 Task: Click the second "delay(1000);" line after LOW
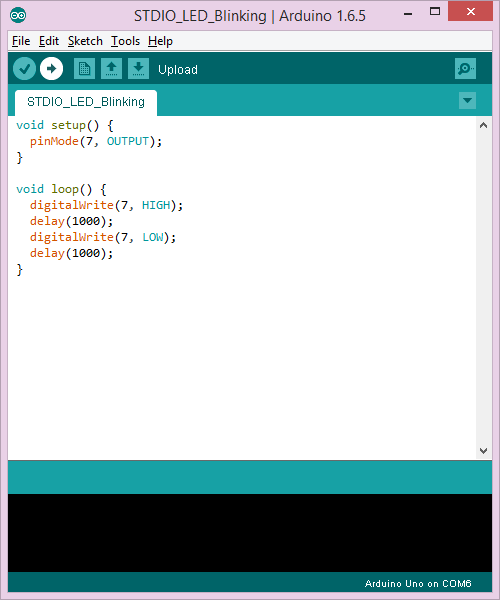click(x=72, y=254)
